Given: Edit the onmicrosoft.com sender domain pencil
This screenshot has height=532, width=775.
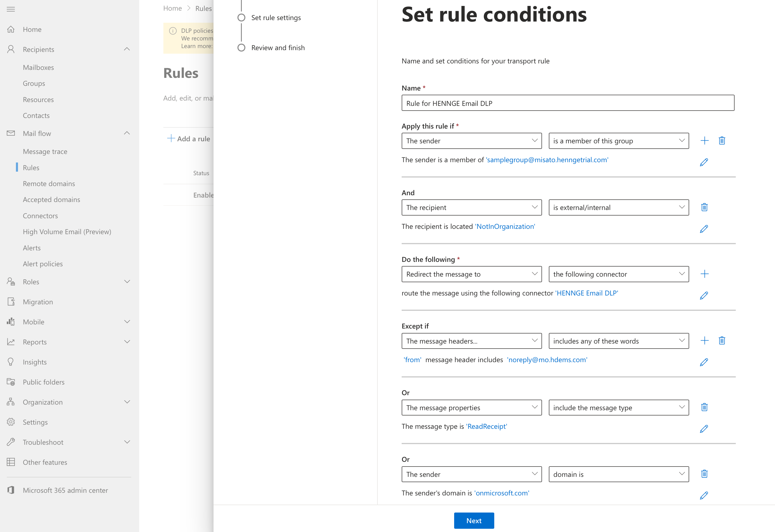Looking at the screenshot, I should 704,495.
